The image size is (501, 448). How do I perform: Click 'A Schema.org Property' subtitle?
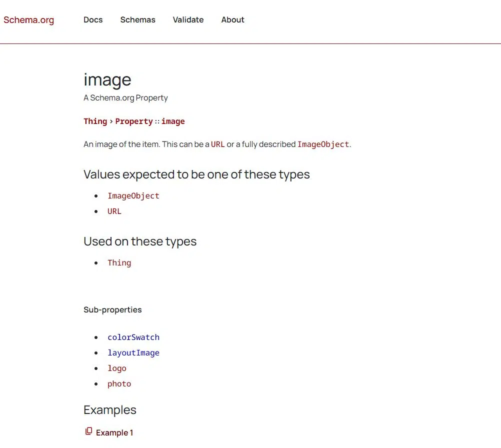(125, 98)
